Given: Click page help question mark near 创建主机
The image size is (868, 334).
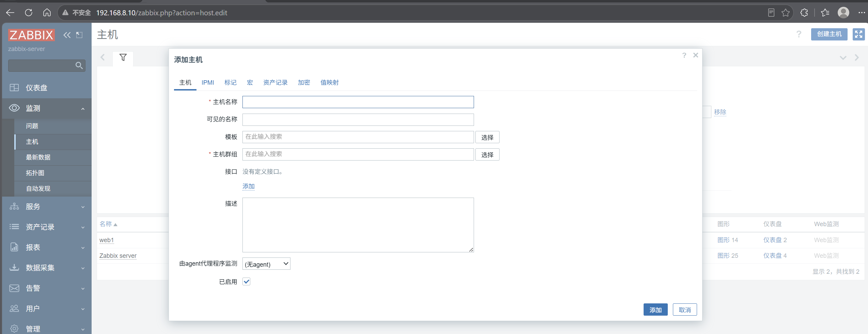Looking at the screenshot, I should tap(799, 34).
